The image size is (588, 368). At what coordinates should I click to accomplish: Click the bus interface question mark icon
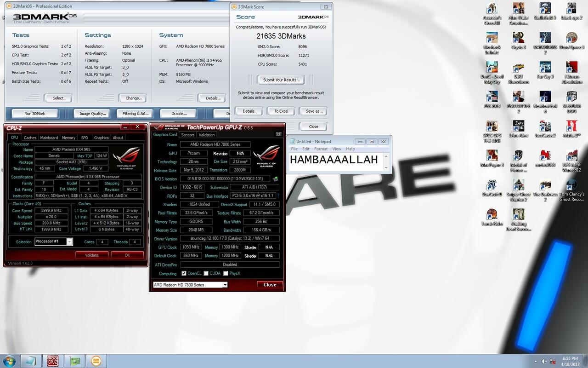[277, 196]
